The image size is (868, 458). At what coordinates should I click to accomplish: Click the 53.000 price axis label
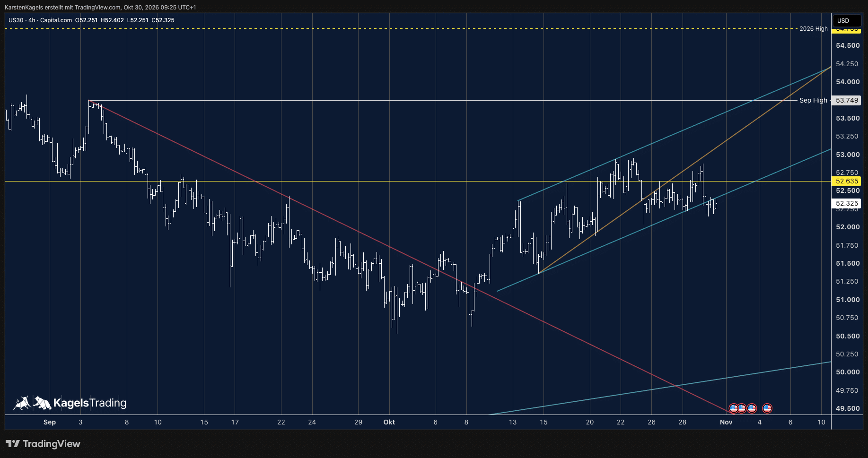[x=848, y=155]
